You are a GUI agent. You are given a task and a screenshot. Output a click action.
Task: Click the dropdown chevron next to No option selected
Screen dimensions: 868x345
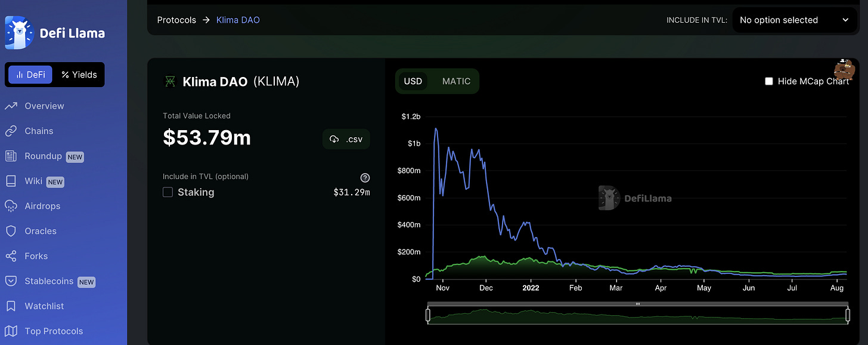845,20
